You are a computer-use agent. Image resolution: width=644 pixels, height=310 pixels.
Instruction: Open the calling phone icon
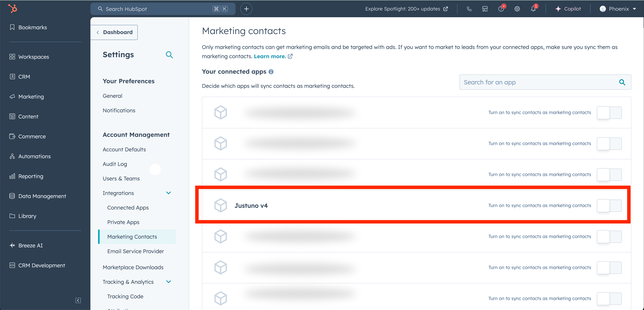point(469,9)
